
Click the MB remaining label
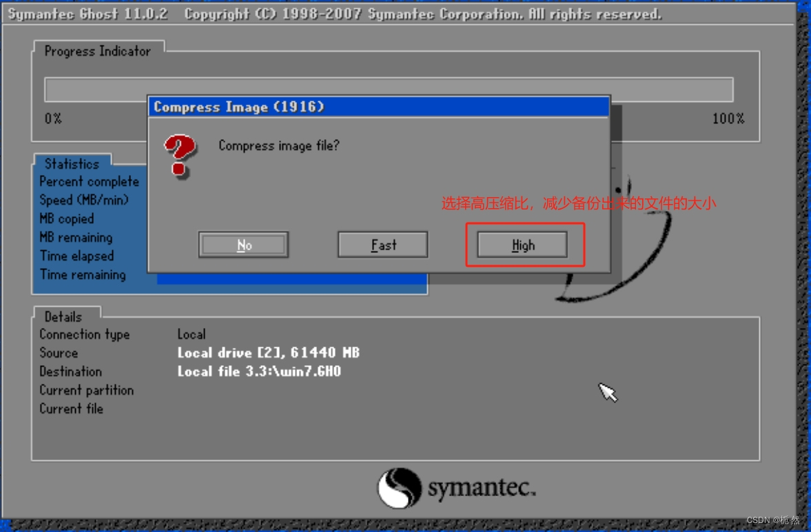[x=76, y=238]
